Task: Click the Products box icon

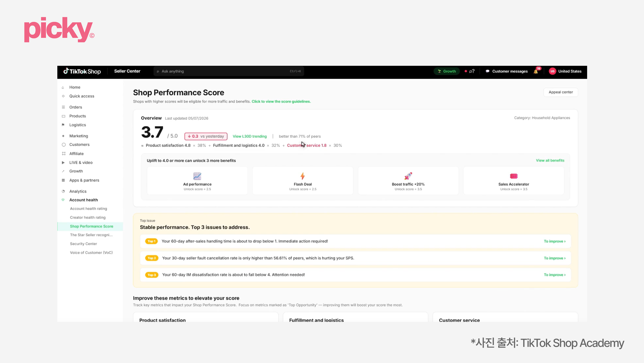Action: tap(63, 116)
